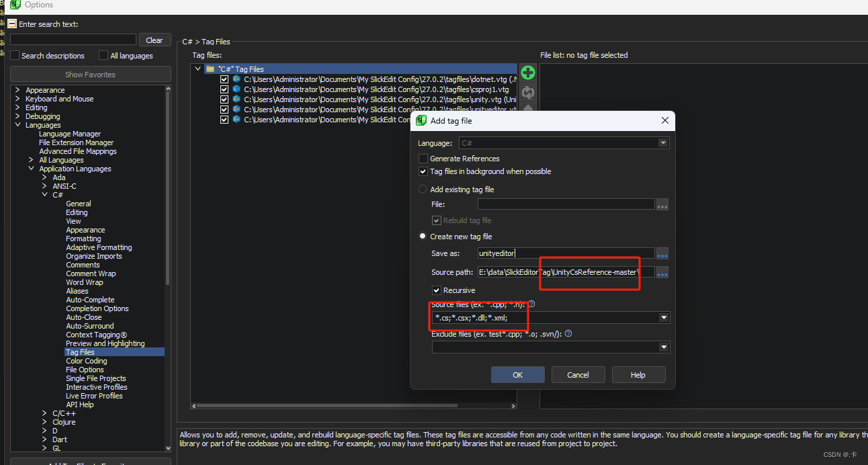Screen dimensions: 868x465
Task: Expand the C/C++ language node
Action: (x=44, y=413)
